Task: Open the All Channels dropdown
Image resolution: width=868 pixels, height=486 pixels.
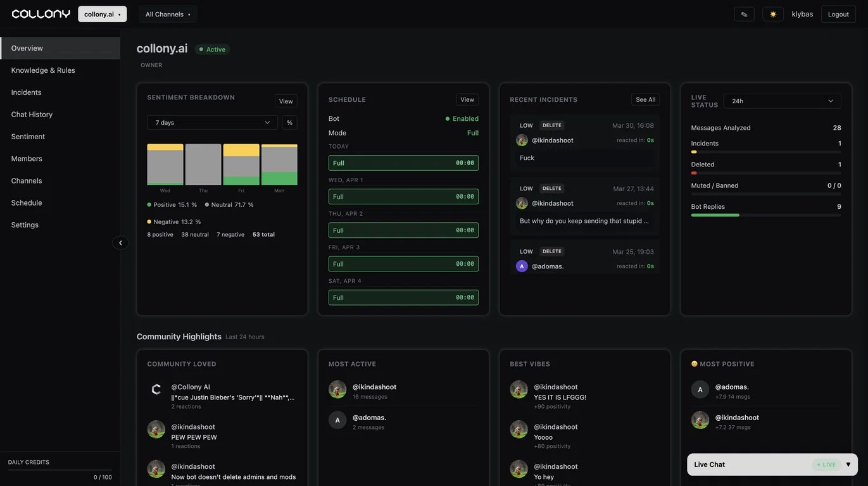Action: pyautogui.click(x=168, y=14)
